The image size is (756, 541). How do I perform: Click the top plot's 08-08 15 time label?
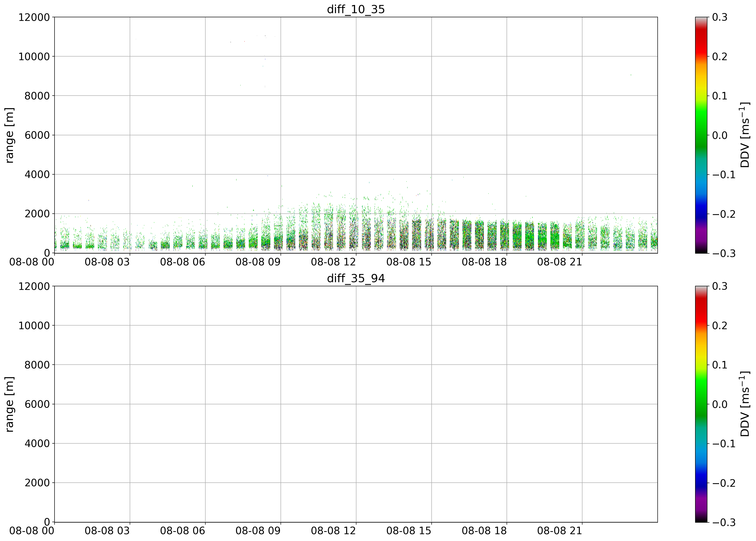click(x=409, y=262)
